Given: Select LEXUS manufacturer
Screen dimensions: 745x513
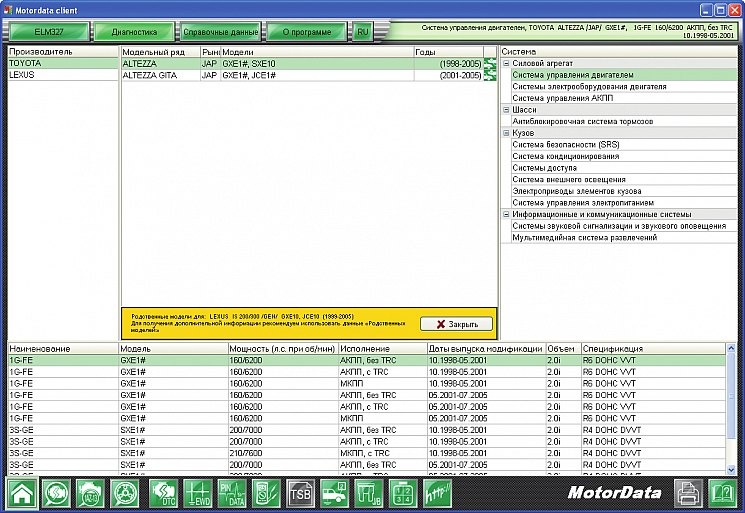Looking at the screenshot, I should pyautogui.click(x=63, y=75).
